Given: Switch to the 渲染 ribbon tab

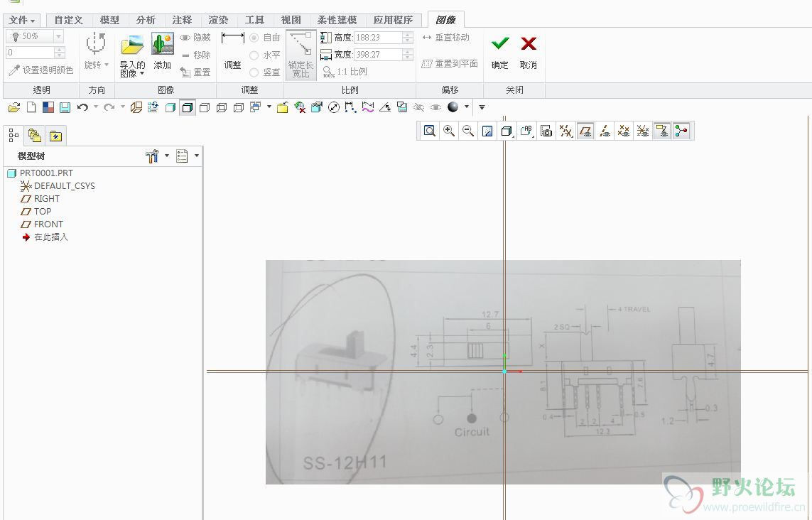Looking at the screenshot, I should pyautogui.click(x=218, y=20).
